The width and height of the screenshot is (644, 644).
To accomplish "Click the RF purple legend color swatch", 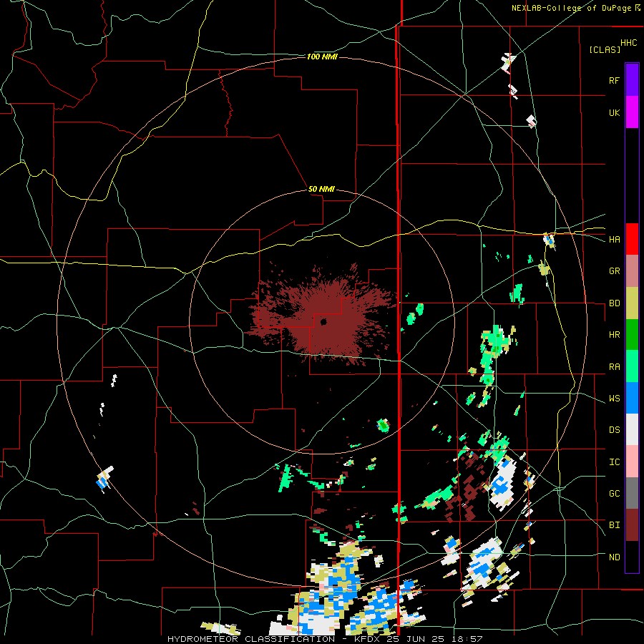I will tap(632, 80).
